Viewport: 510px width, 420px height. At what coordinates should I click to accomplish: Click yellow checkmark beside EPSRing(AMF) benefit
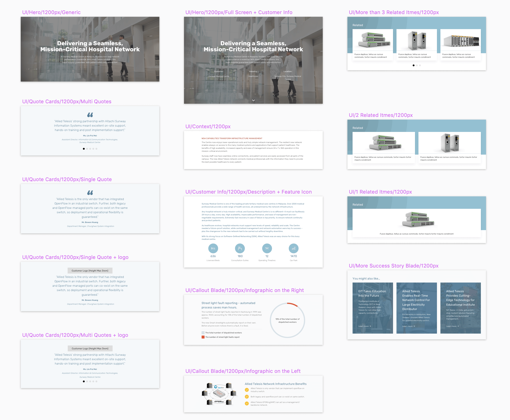247,403
